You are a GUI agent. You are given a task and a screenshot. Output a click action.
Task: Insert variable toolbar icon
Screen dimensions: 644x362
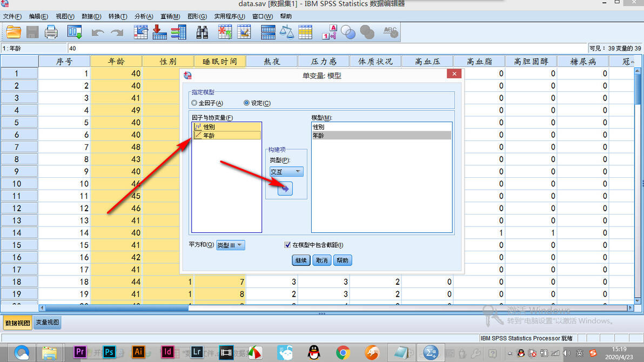point(244,32)
